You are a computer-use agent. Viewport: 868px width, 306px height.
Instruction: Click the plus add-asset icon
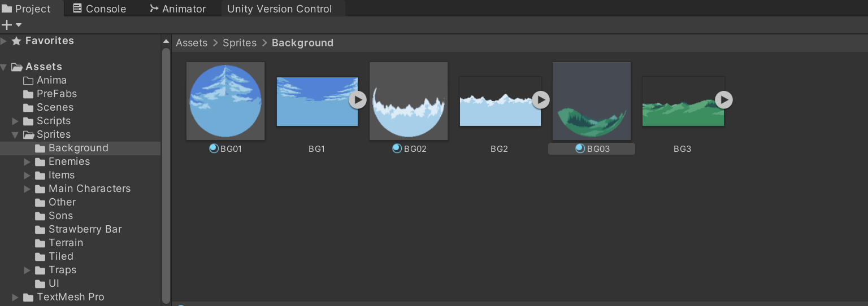pos(7,25)
